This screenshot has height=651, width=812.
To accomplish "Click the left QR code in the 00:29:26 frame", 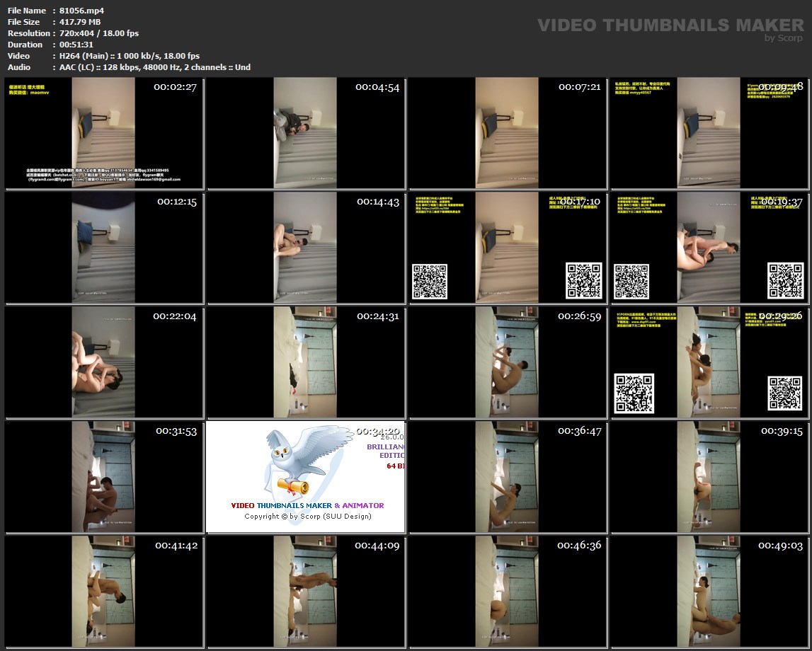I will [634, 393].
